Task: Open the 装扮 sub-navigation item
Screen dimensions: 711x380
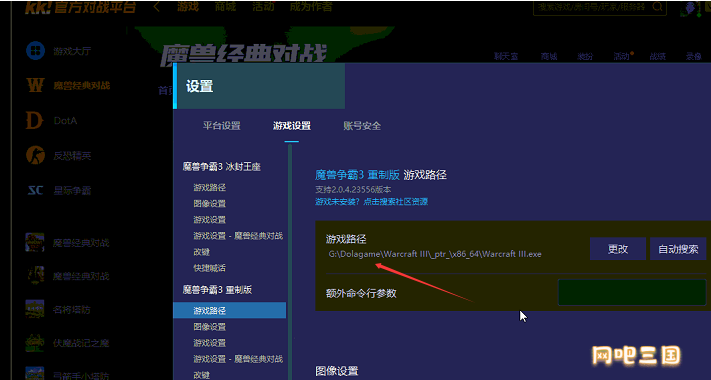Action: (585, 56)
